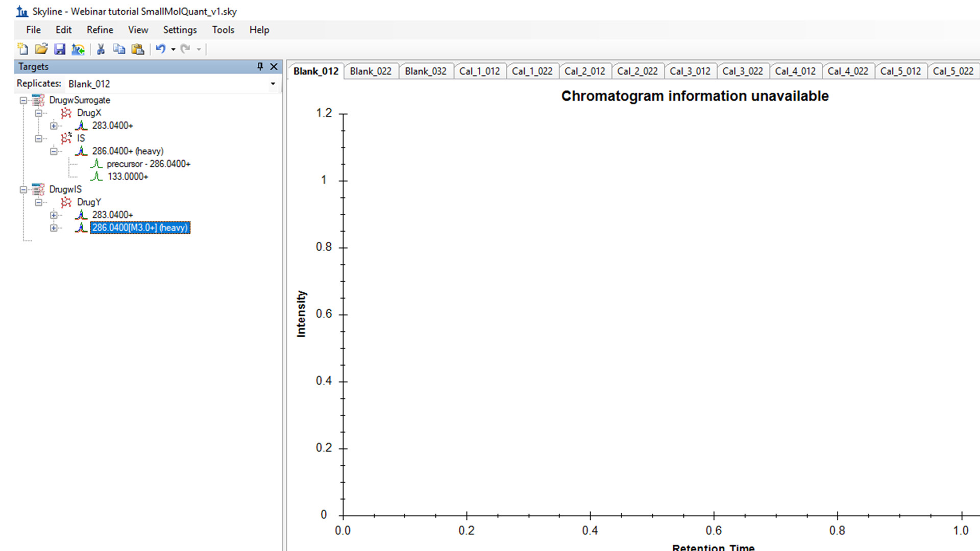Pin the Targets panel
This screenshot has height=551, width=980.
(x=260, y=66)
